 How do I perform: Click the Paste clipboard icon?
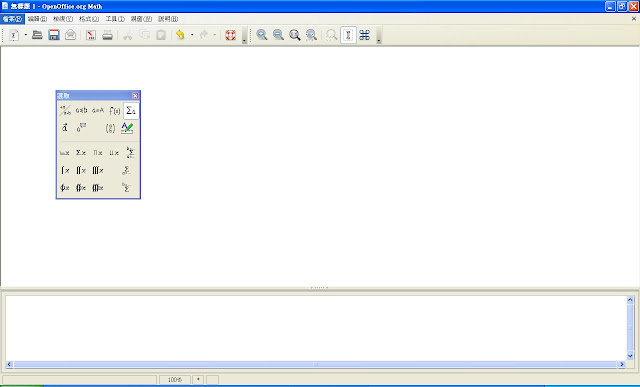[x=161, y=35]
